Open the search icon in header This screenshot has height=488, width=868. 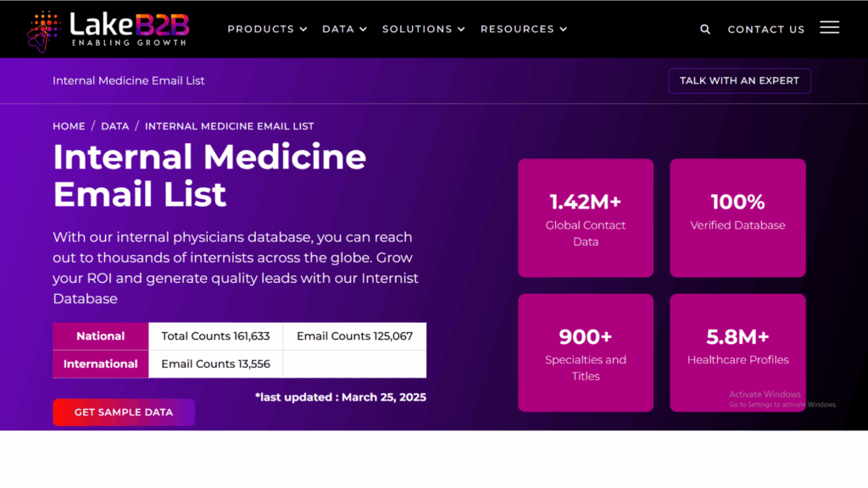click(705, 29)
